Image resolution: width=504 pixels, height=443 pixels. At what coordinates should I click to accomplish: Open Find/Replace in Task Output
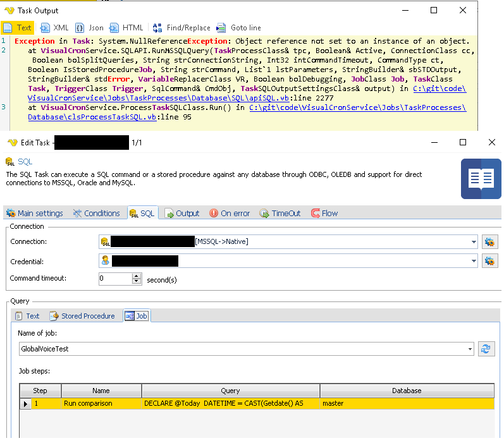(180, 28)
